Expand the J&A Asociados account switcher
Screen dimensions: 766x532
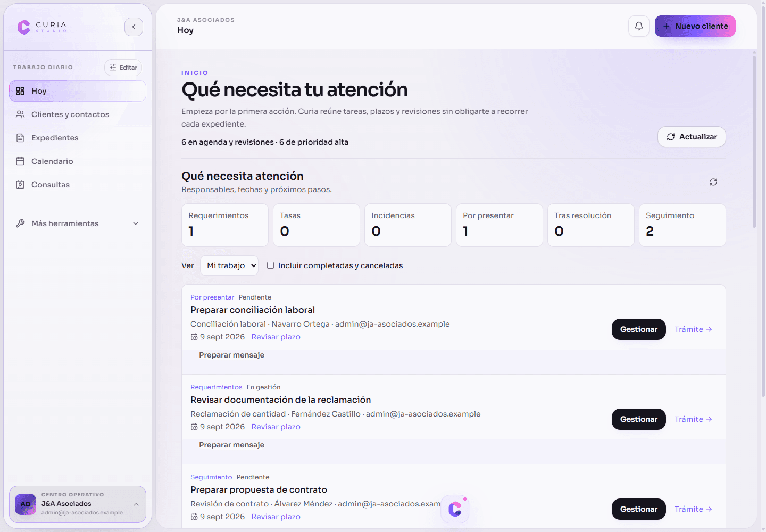pyautogui.click(x=78, y=504)
